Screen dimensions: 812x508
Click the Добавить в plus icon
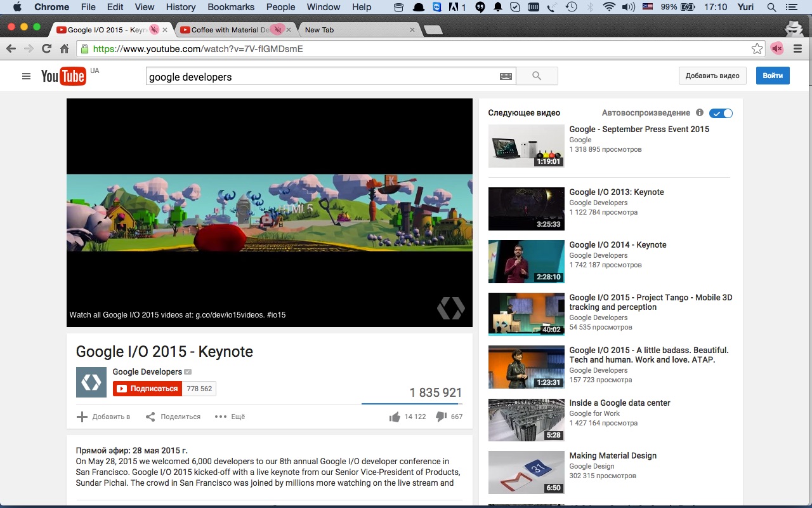[x=82, y=417]
